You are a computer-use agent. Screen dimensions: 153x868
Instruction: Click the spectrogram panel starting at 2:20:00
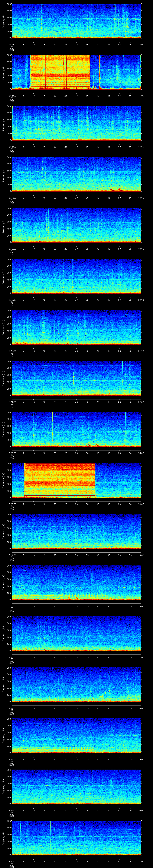coord(77,327)
